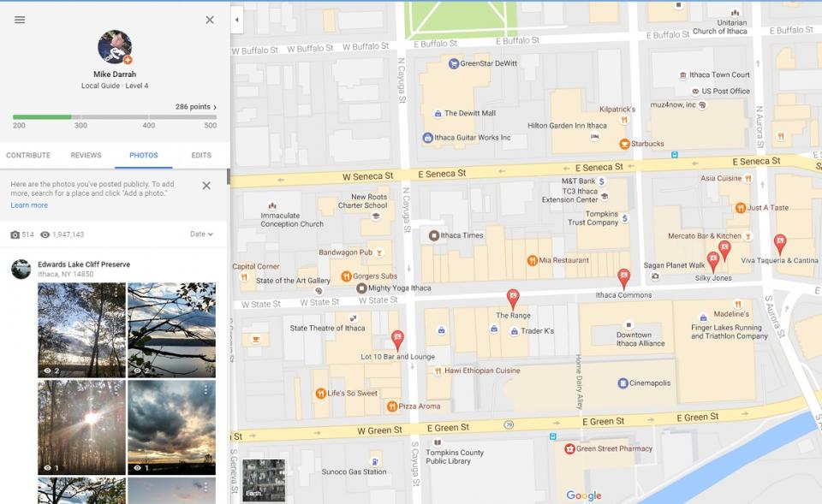Screen dimensions: 822x504
Task: Click the Gorgers Subs restaurant icon
Action: [347, 276]
